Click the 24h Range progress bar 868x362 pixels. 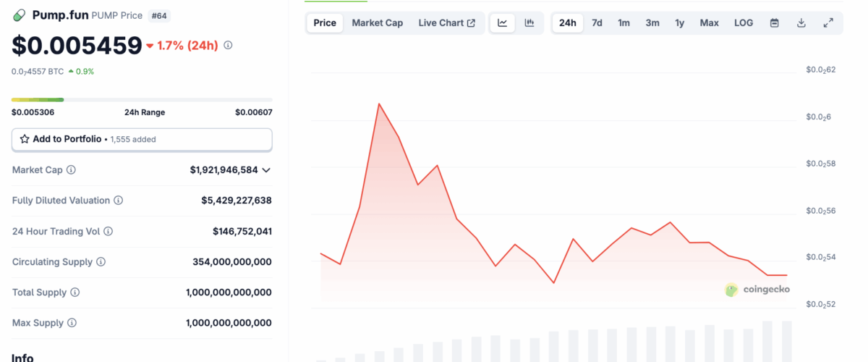(142, 100)
